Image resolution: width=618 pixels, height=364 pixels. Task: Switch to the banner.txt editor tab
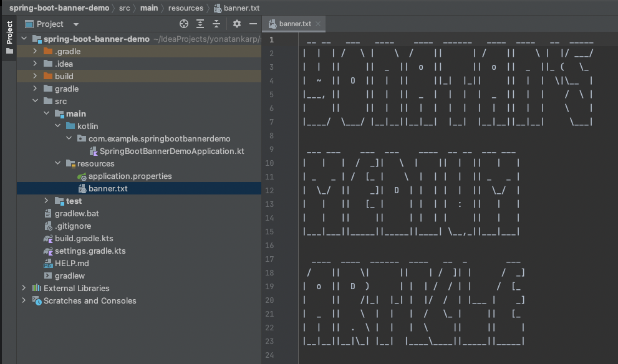point(294,24)
